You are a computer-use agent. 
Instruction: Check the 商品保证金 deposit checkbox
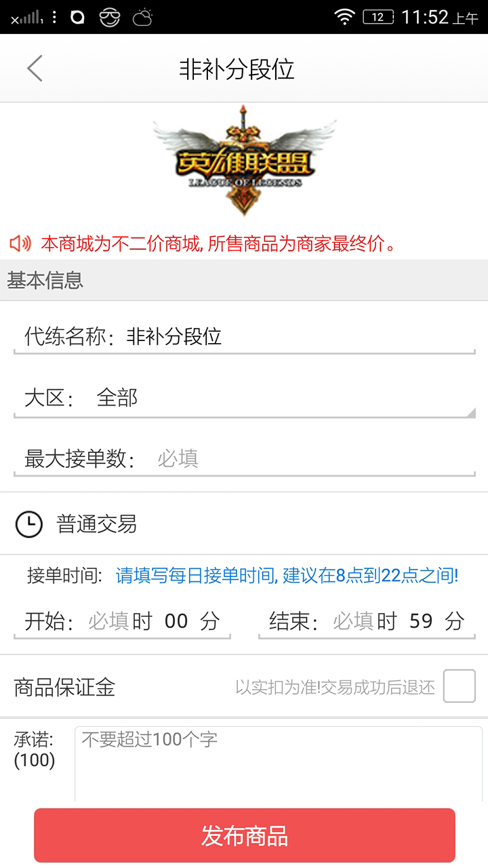(459, 686)
